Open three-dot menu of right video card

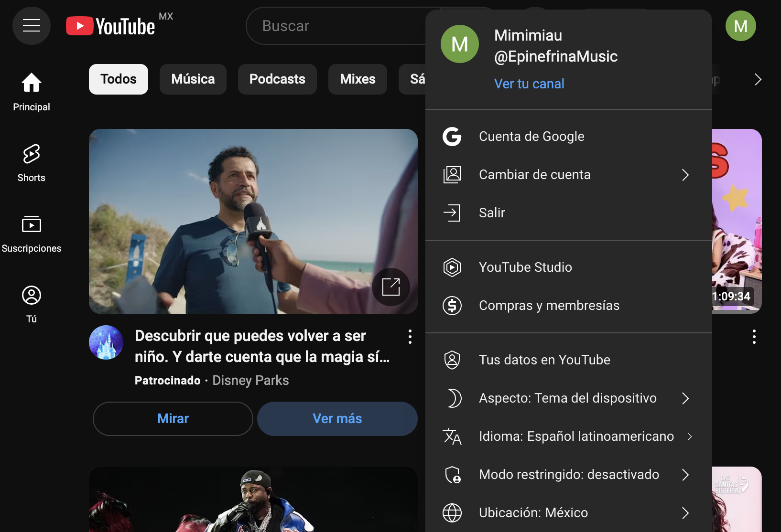[754, 337]
